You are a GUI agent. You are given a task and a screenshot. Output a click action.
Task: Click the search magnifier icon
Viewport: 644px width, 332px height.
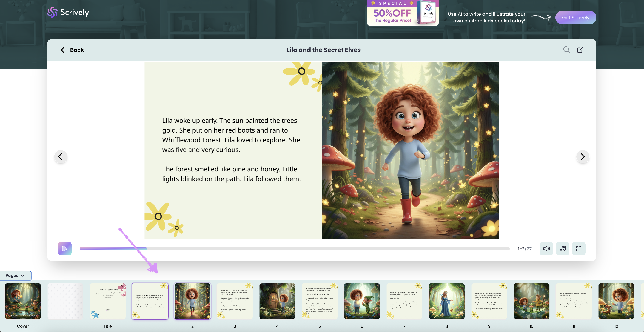pos(566,50)
